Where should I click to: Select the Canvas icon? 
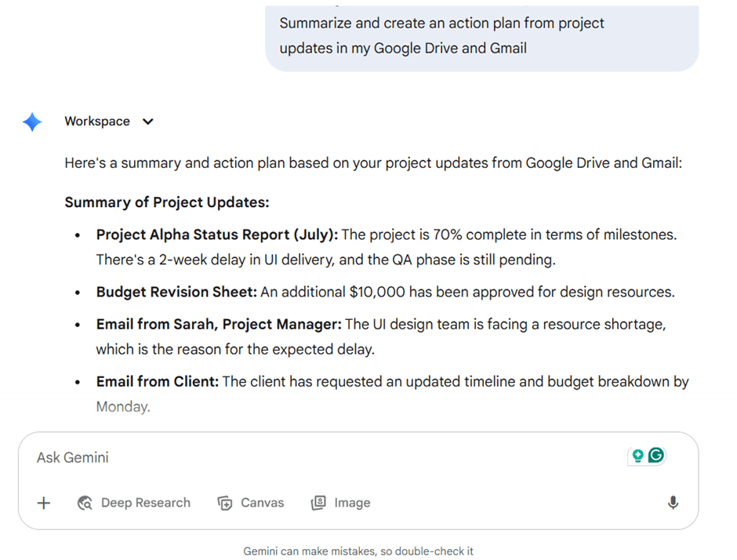[225, 503]
